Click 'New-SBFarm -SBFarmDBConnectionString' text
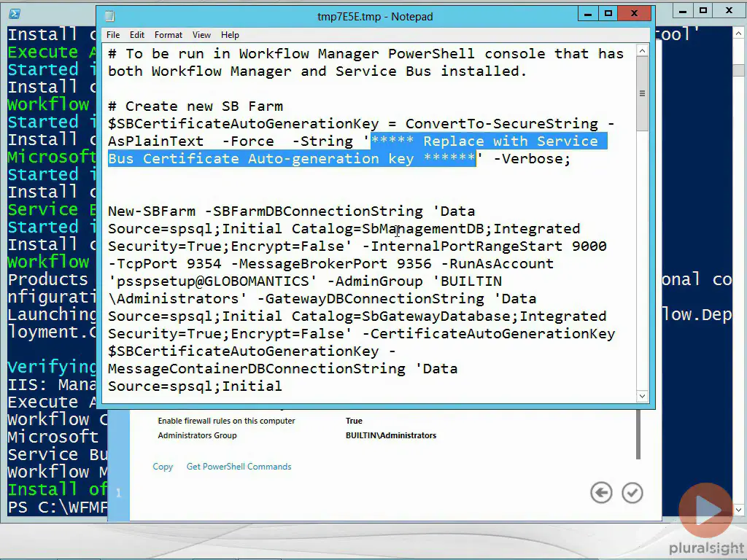Screen dimensions: 747x560 tap(266, 211)
